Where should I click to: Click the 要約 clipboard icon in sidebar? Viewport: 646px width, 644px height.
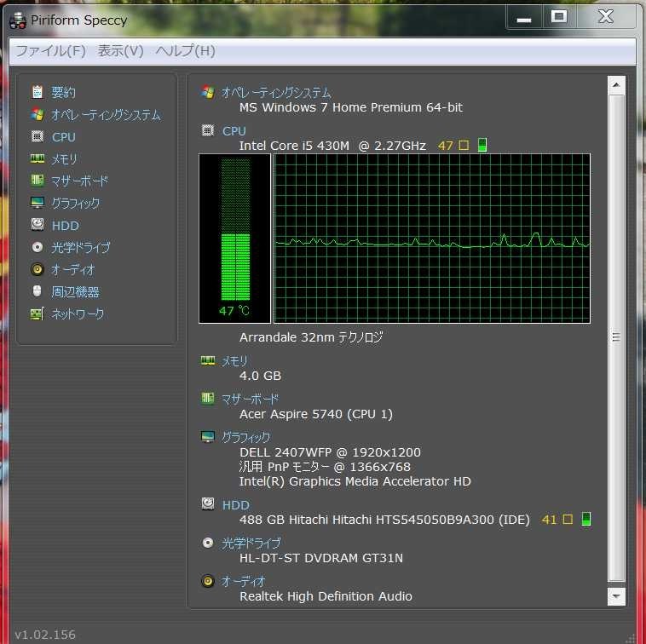tap(37, 92)
